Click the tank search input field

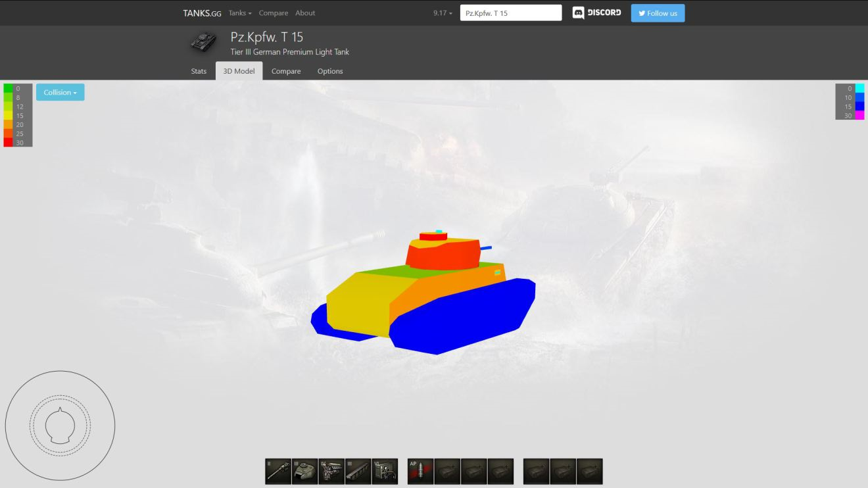(511, 13)
